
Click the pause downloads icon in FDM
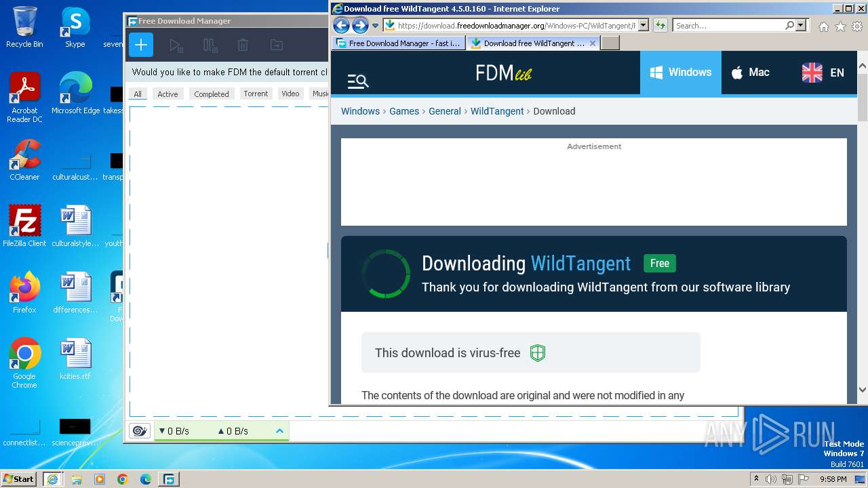coord(210,45)
